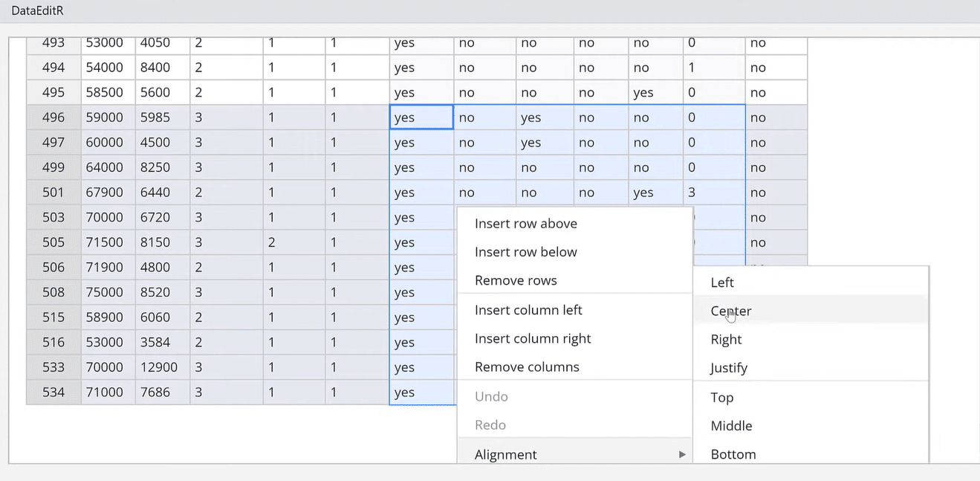Choose Insert row below from context menu
This screenshot has width=980, height=481.
point(574,252)
